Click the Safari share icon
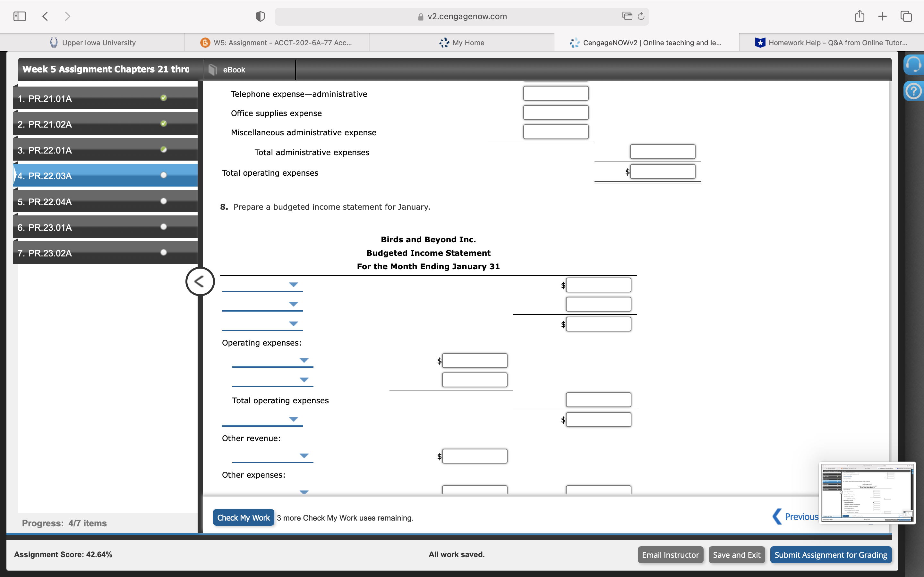The width and height of the screenshot is (924, 577). click(x=859, y=16)
